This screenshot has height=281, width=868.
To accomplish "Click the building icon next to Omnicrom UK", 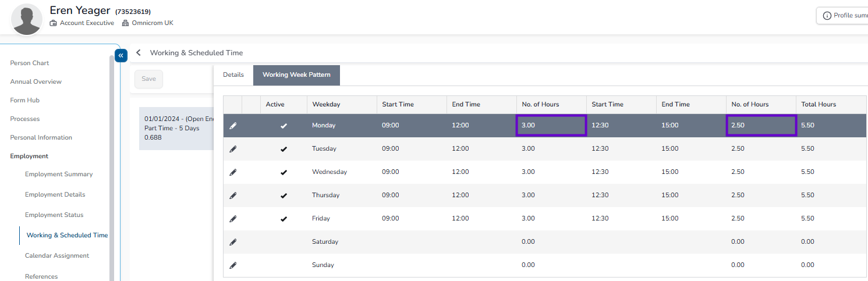I will [x=125, y=23].
